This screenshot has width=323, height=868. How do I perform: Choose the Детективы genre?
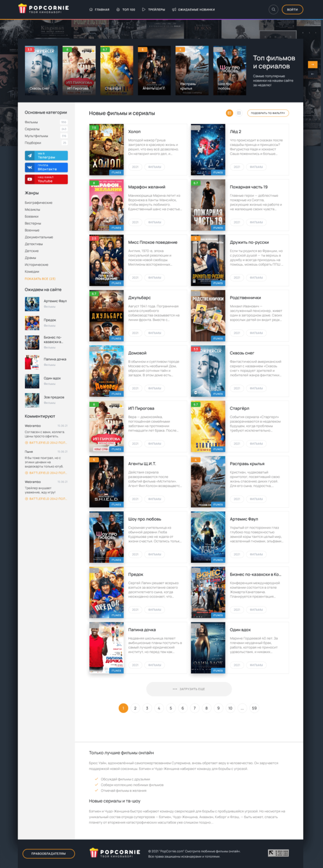click(x=34, y=244)
